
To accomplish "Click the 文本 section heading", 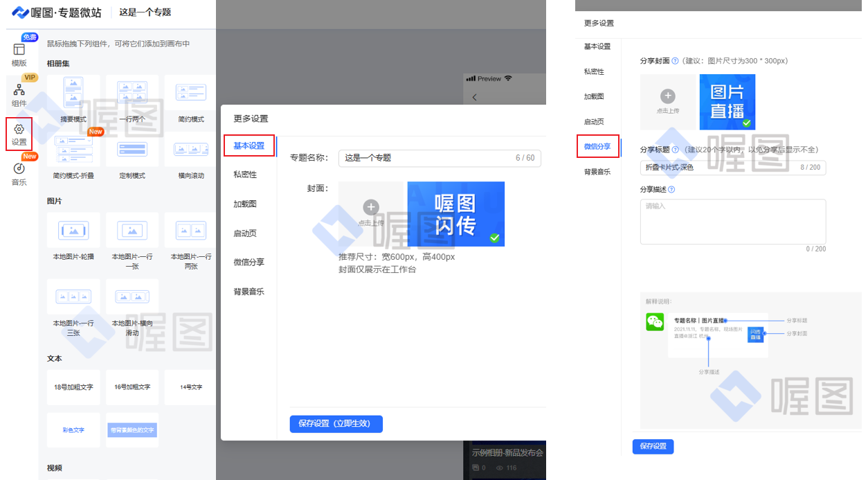I will (55, 359).
